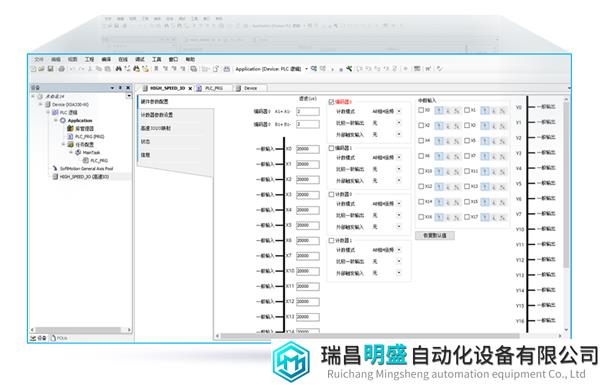Screen dimensions: 600x385
Task: Enable the interrupt input X0 checkbox
Action: click(421, 110)
